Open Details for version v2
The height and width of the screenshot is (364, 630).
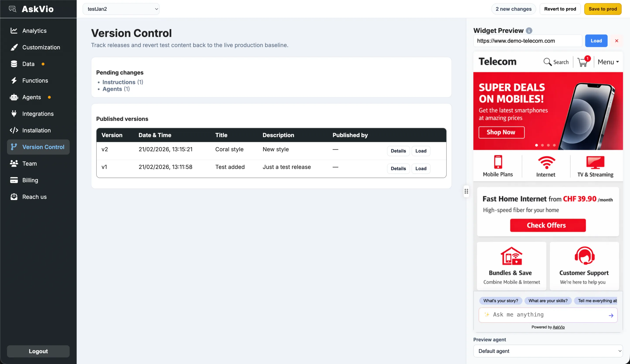pos(398,151)
